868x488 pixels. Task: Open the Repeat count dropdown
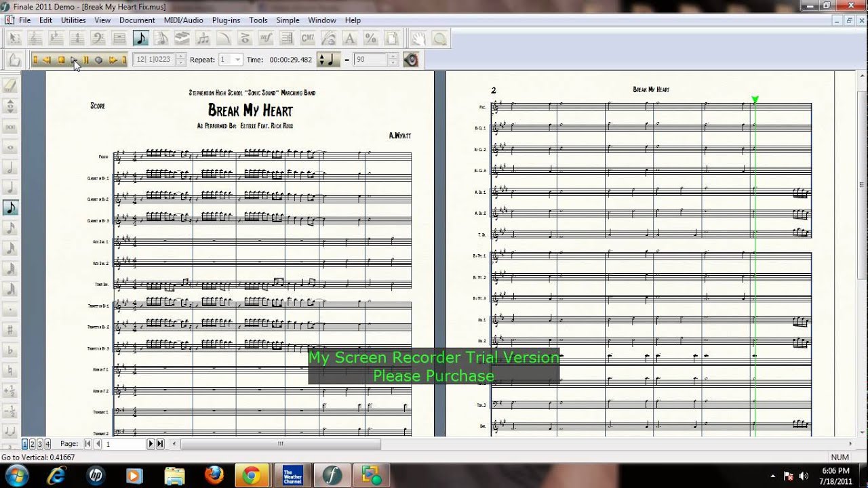(237, 60)
